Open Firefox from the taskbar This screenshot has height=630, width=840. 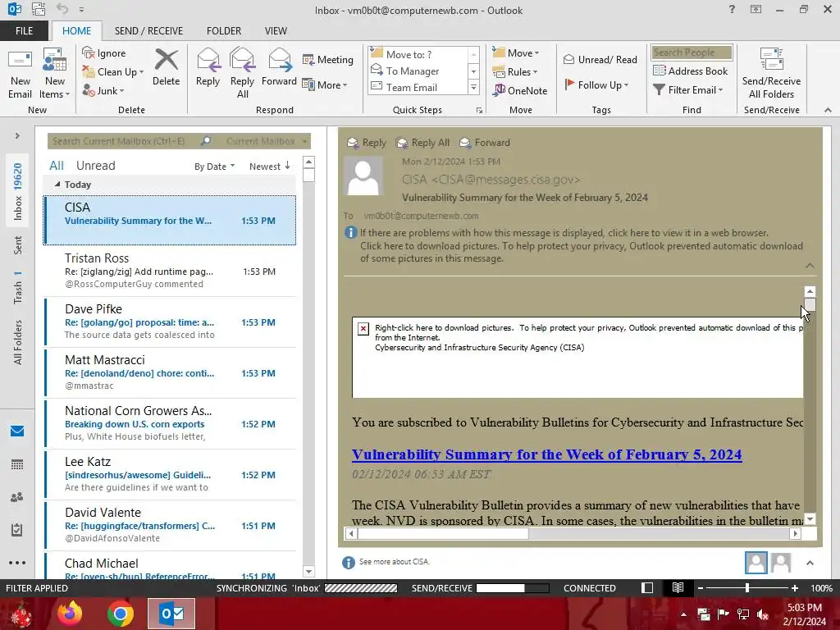click(70, 614)
